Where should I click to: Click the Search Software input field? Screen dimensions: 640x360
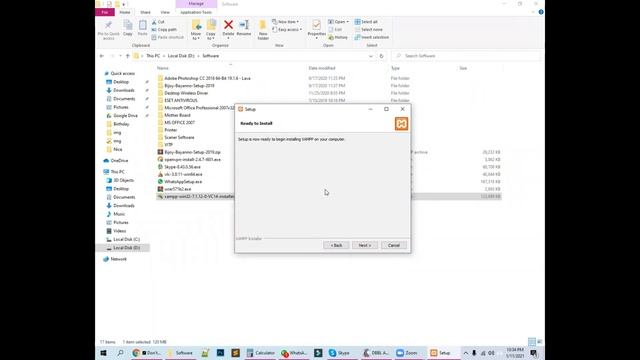(x=466, y=56)
